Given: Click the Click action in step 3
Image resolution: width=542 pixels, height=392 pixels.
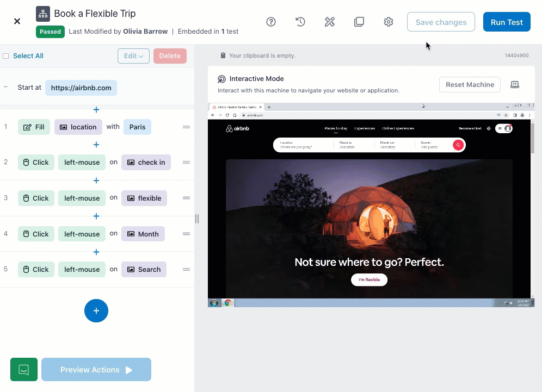Looking at the screenshot, I should [x=36, y=198].
